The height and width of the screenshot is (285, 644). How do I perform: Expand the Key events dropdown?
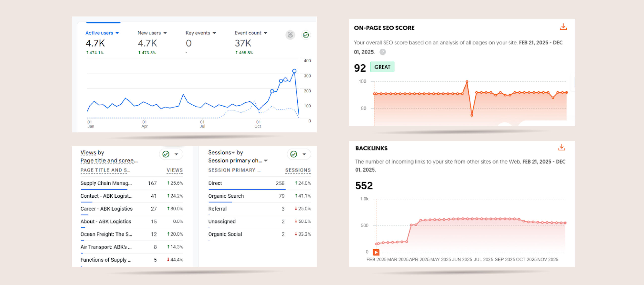tap(214, 33)
